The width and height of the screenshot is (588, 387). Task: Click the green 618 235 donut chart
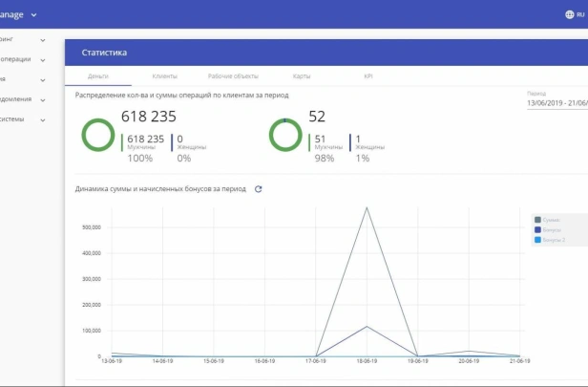point(98,135)
